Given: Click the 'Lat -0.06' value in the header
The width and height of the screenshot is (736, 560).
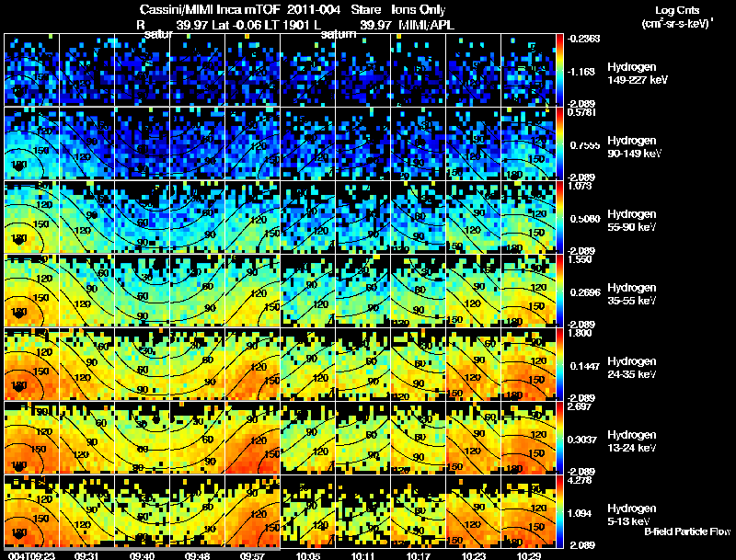Looking at the screenshot, I should 237,25.
